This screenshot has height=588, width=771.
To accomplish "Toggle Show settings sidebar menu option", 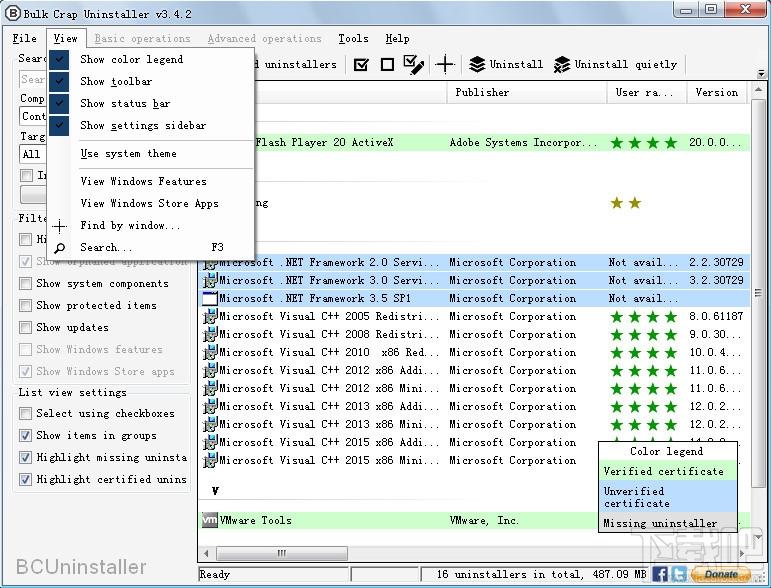I will 151,125.
